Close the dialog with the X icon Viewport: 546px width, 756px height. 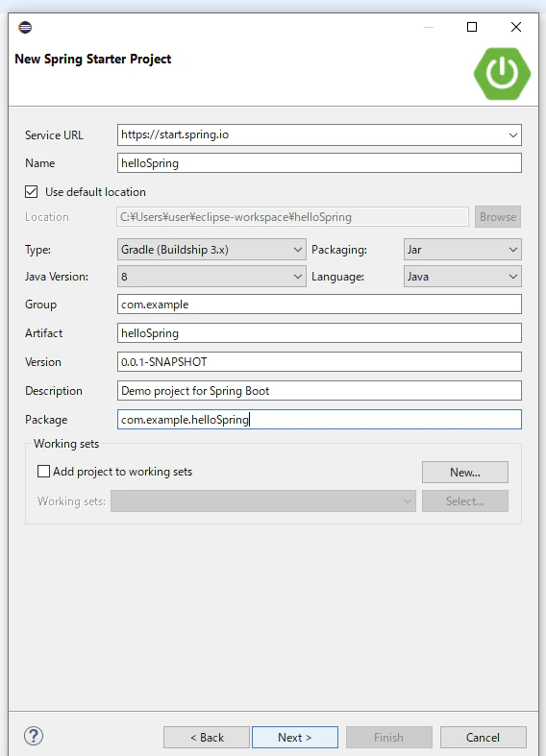click(x=516, y=27)
